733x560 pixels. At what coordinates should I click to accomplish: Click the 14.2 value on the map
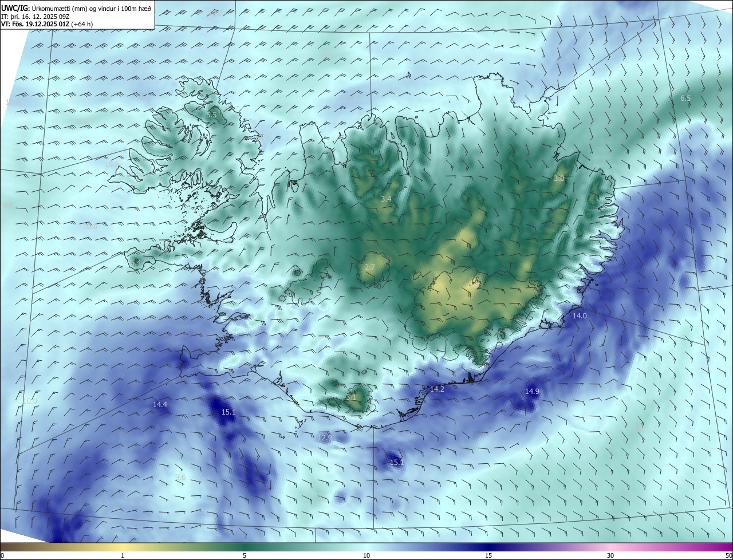pyautogui.click(x=437, y=389)
